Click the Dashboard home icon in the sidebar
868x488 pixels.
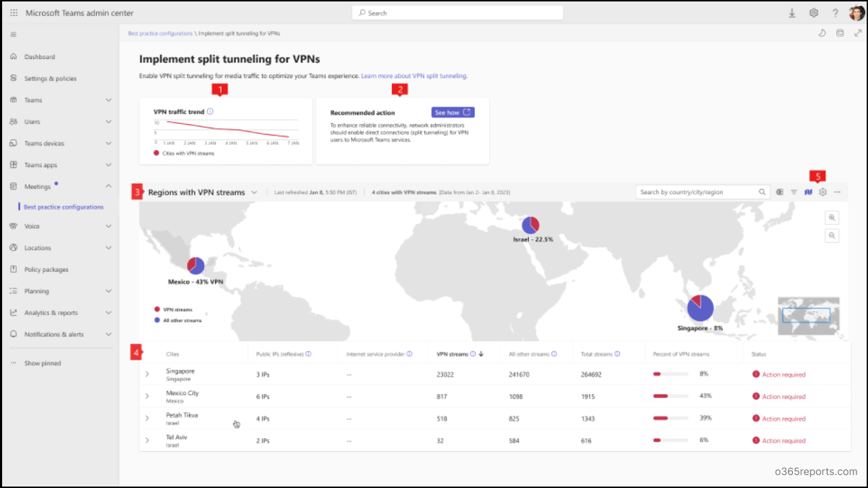pyautogui.click(x=14, y=56)
